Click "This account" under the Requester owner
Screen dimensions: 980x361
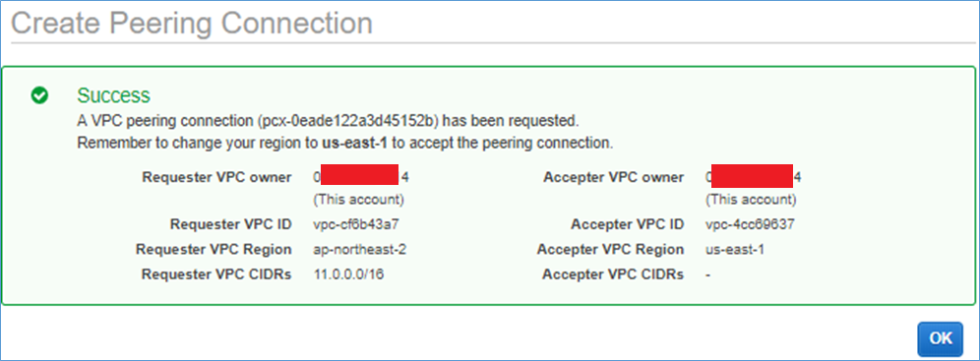click(x=359, y=201)
